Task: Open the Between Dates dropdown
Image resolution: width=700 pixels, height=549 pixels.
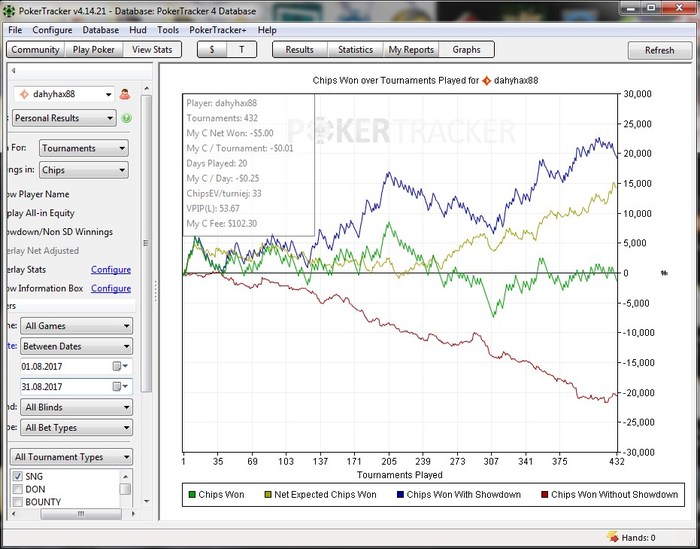Action: tap(77, 346)
